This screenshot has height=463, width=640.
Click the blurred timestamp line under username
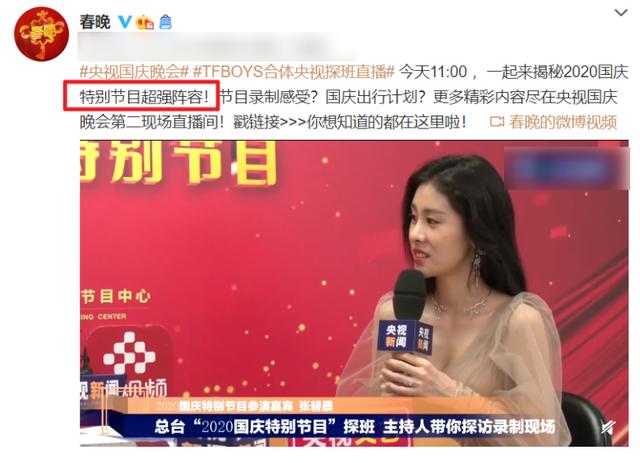click(216, 47)
